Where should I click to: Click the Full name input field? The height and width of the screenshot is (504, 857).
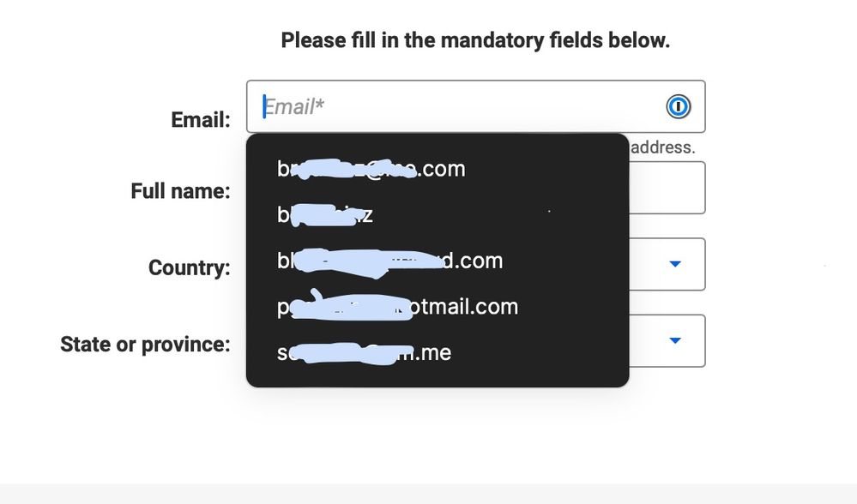[667, 189]
